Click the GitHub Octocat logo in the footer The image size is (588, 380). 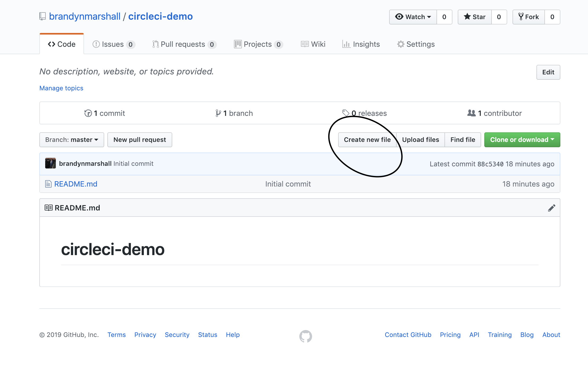[305, 336]
